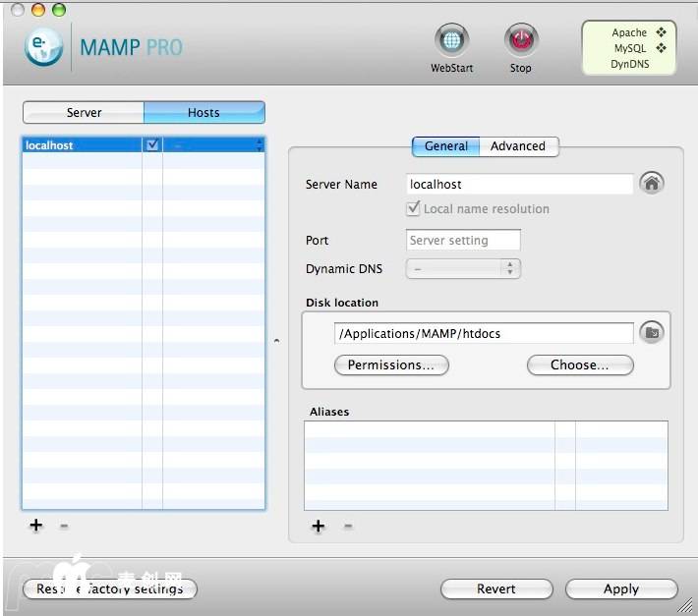Viewport: 698px width, 616px height.
Task: Select the localhost row in hosts list
Action: (144, 145)
